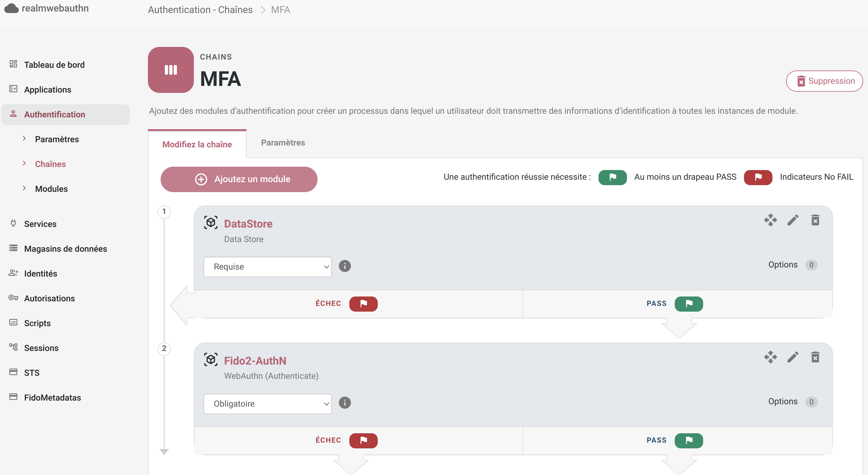
Task: Click the Authentication - Chaînes breadcrumb
Action: pyautogui.click(x=200, y=9)
